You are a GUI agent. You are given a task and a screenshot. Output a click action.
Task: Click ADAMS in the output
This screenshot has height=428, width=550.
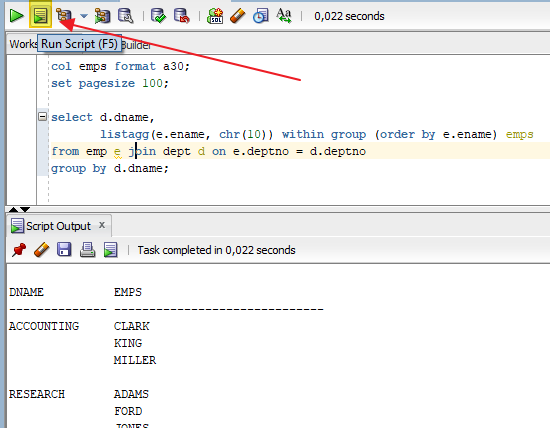tap(131, 394)
